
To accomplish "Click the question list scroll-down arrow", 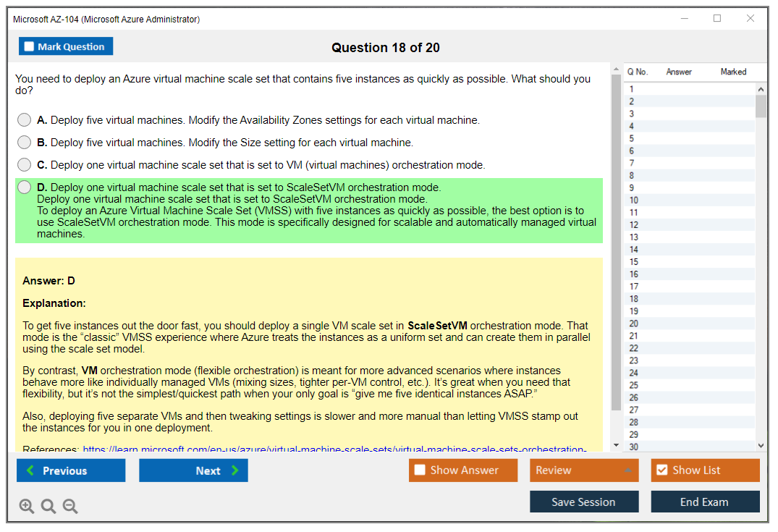I will coord(761,445).
